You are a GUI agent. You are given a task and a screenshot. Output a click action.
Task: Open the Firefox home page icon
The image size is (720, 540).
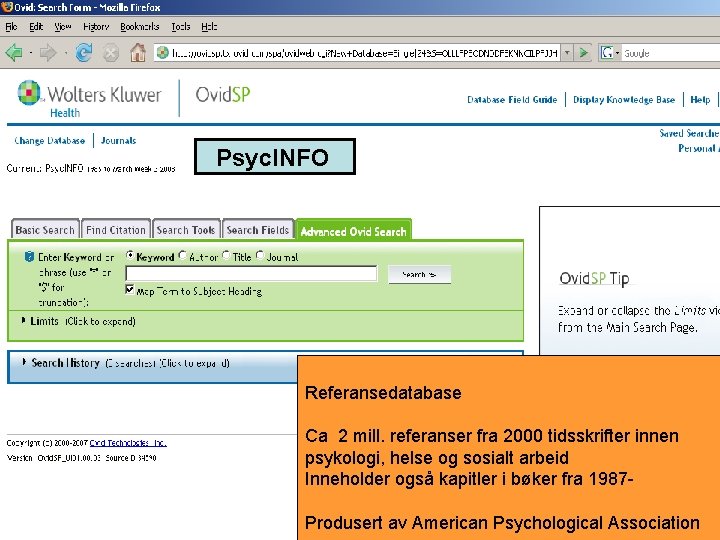click(x=138, y=53)
